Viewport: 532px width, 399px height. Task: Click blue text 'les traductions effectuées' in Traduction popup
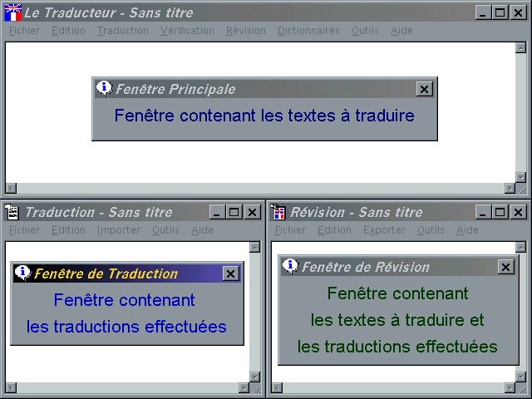coord(126,327)
